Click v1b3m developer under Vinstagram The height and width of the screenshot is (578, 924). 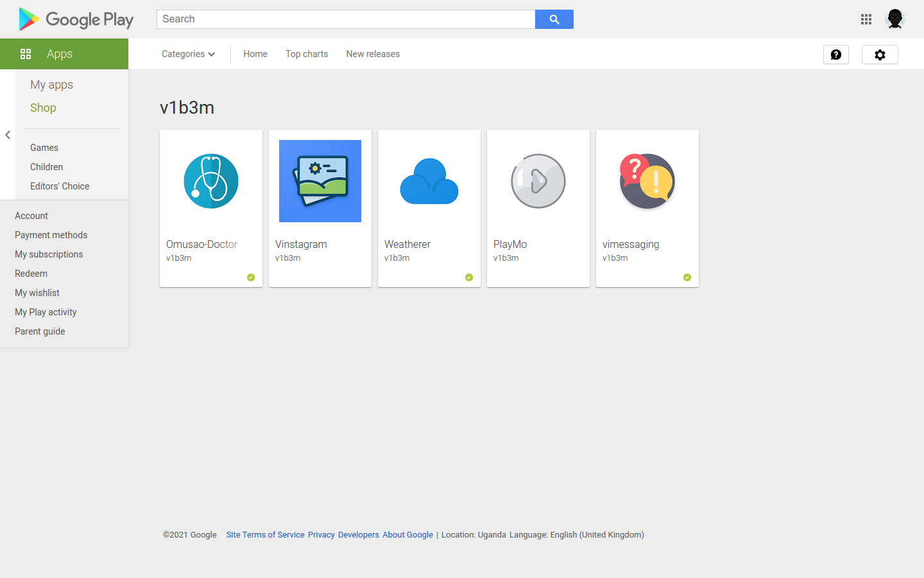coord(288,258)
